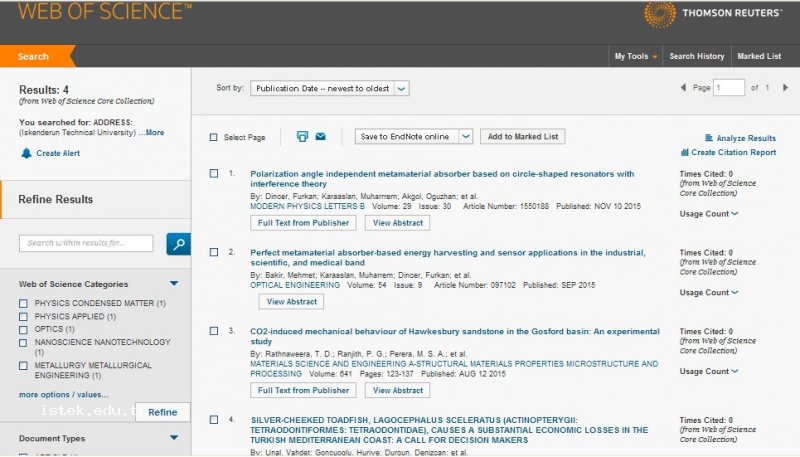
Task: Click the Add to Marked List button
Action: pyautogui.click(x=522, y=136)
